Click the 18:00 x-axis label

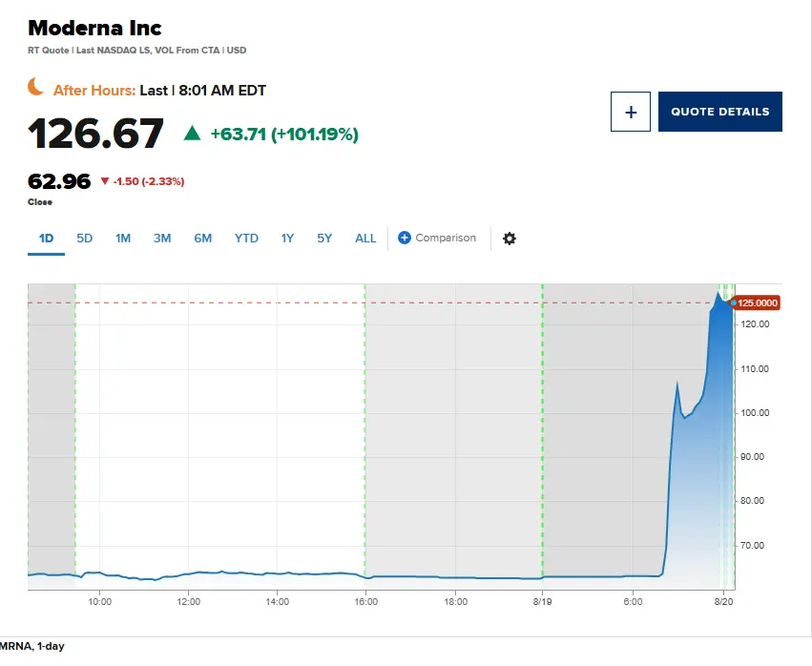pos(455,602)
